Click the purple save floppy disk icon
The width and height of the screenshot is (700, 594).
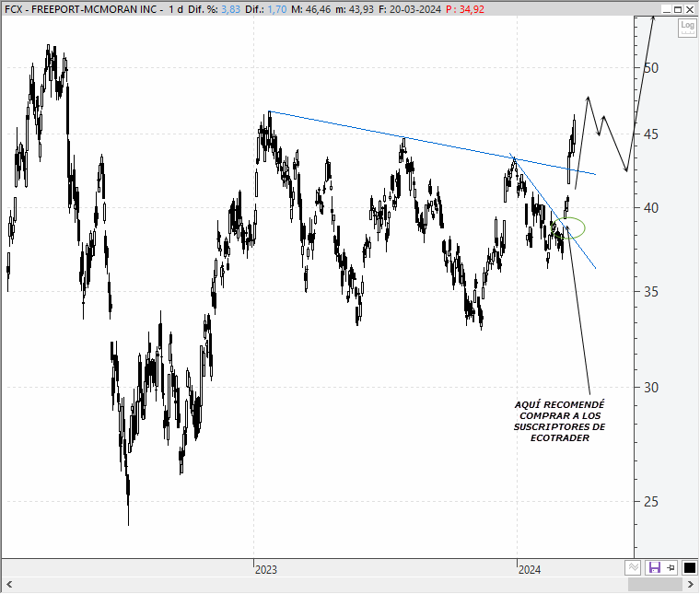point(655,567)
